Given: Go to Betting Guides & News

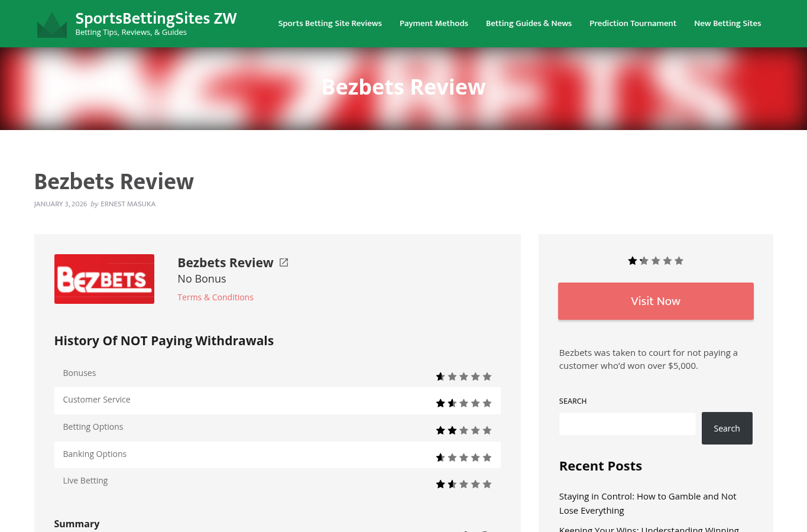Looking at the screenshot, I should coord(529,24).
